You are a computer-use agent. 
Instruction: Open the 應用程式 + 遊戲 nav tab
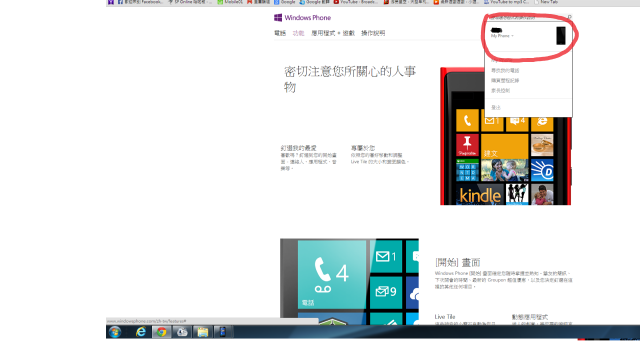tap(333, 33)
